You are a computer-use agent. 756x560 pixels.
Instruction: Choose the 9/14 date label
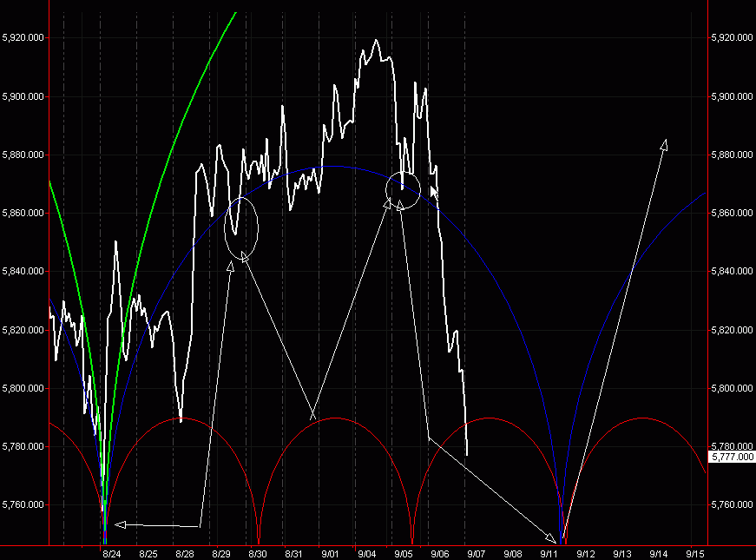point(658,554)
